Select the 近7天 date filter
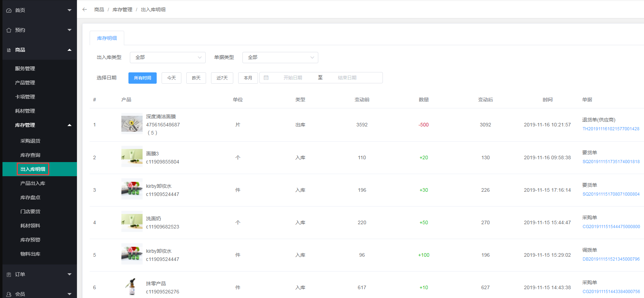Screen dimensions: 644x298 pyautogui.click(x=222, y=78)
